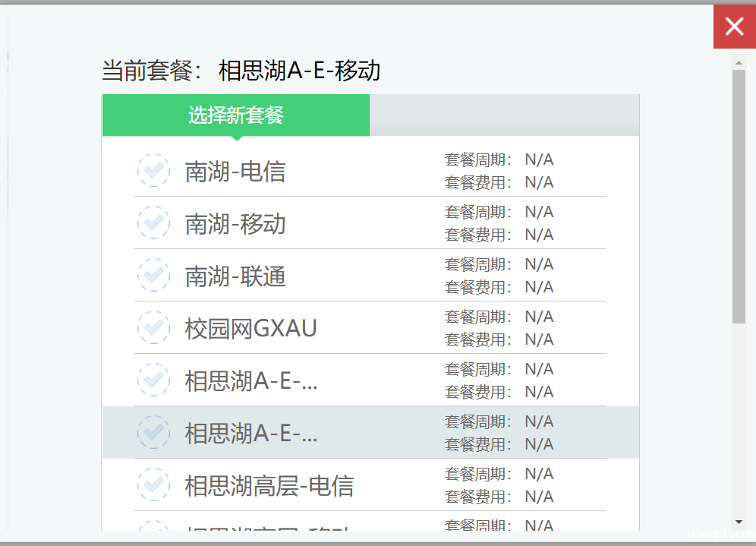The image size is (756, 546).
Task: Tick the check circle for 南湖-电信
Action: point(153,170)
